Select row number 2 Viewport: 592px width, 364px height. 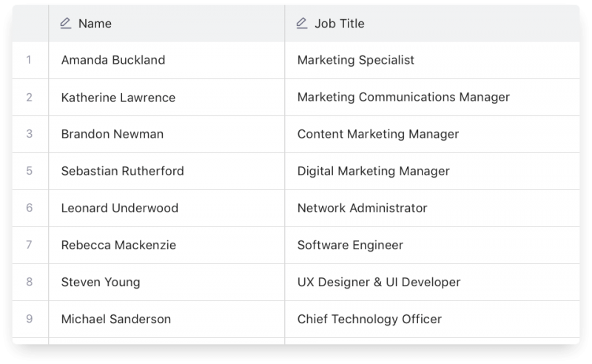click(x=30, y=97)
